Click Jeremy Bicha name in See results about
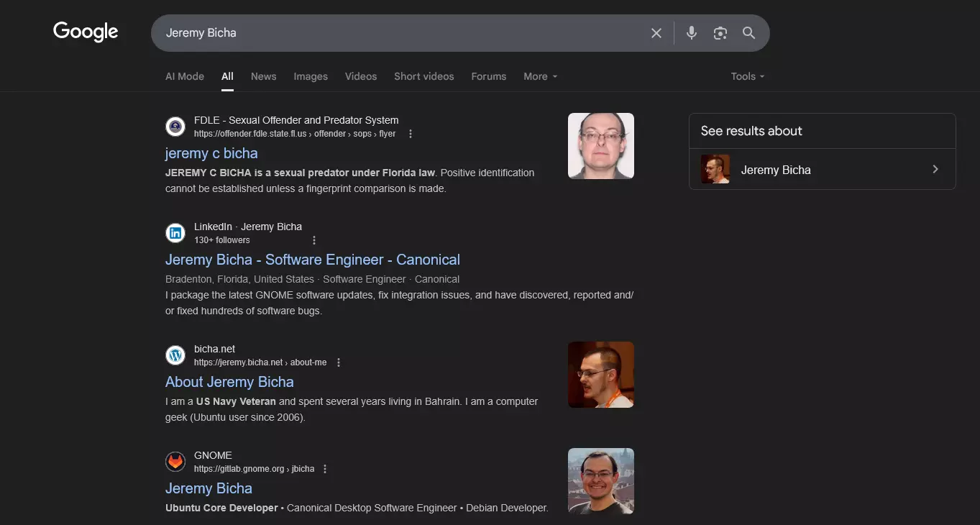Image resolution: width=980 pixels, height=525 pixels. [776, 170]
